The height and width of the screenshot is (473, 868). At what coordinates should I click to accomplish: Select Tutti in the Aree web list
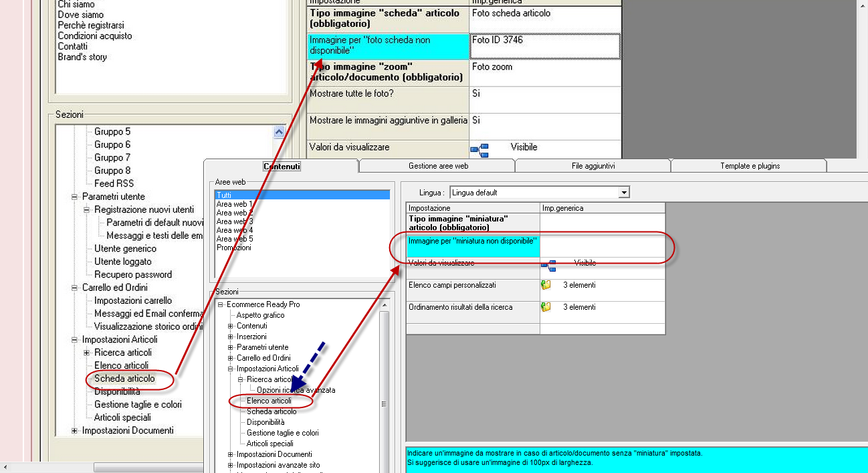[302, 195]
